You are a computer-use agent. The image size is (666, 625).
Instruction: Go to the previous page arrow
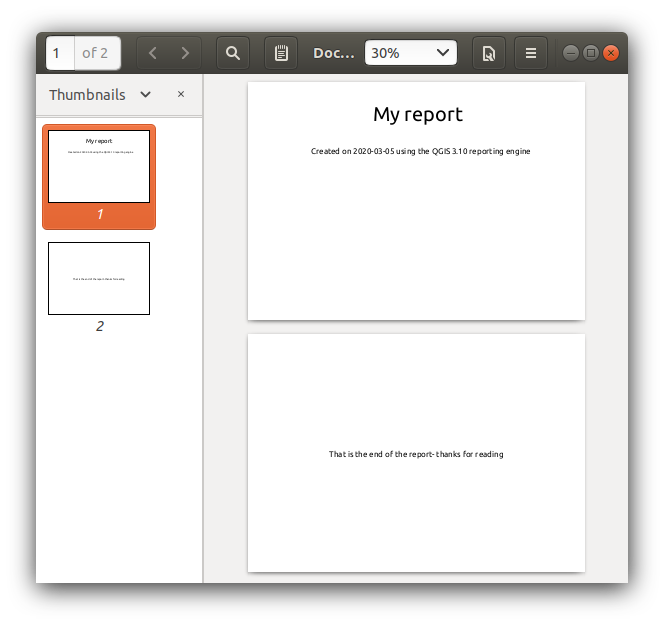pos(153,53)
